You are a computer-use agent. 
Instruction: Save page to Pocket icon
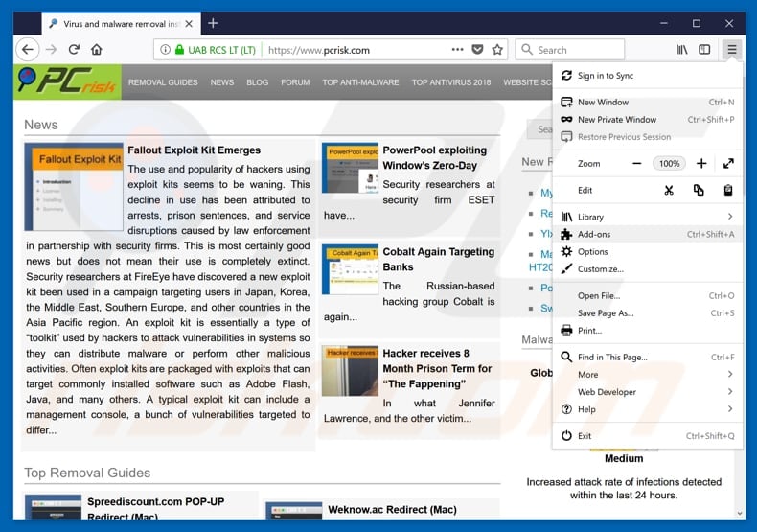click(477, 49)
